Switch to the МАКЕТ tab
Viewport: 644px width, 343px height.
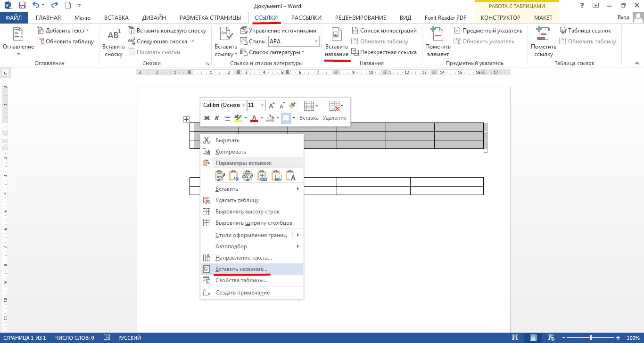pyautogui.click(x=543, y=18)
